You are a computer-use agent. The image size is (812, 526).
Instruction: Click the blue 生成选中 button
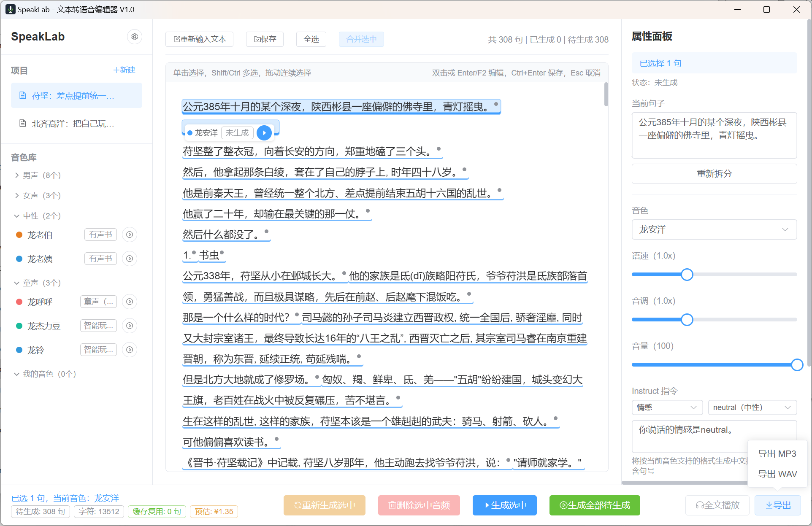click(x=505, y=505)
